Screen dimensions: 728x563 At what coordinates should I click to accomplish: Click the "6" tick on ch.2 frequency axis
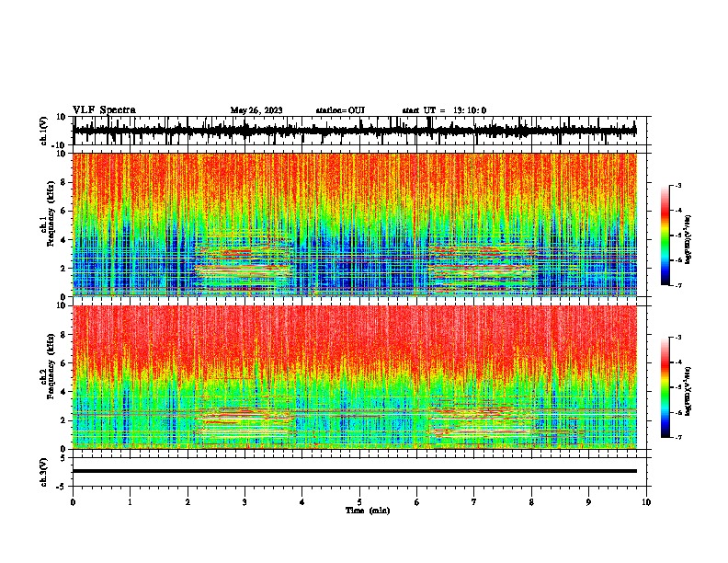(x=63, y=363)
